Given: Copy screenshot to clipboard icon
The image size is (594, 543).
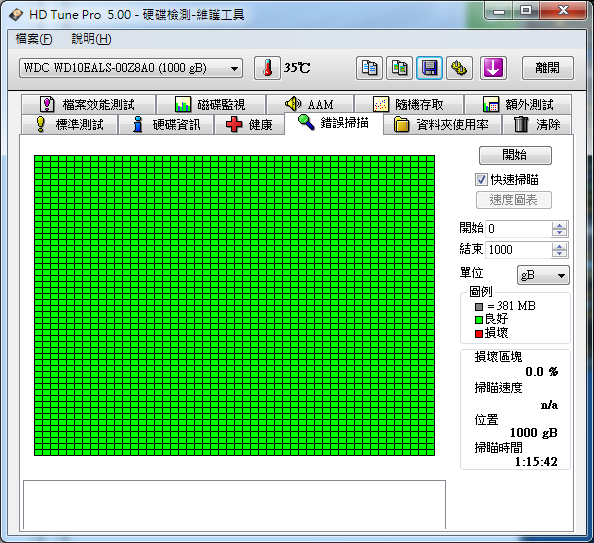Looking at the screenshot, I should point(399,68).
